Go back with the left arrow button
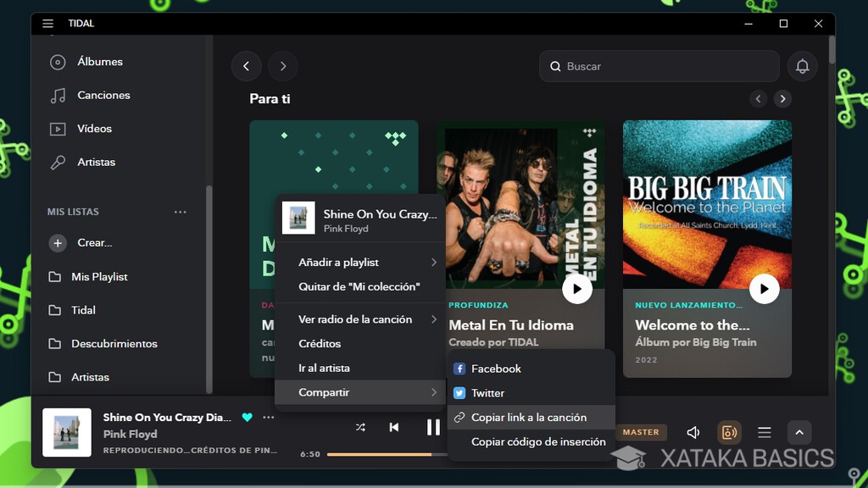The image size is (868, 488). 247,66
